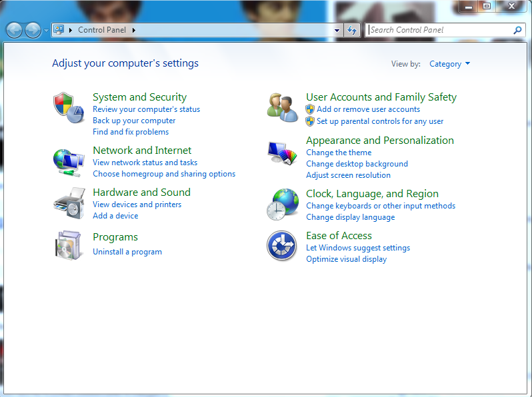This screenshot has width=532, height=397.
Task: Open the Programs category heading
Action: pos(115,237)
